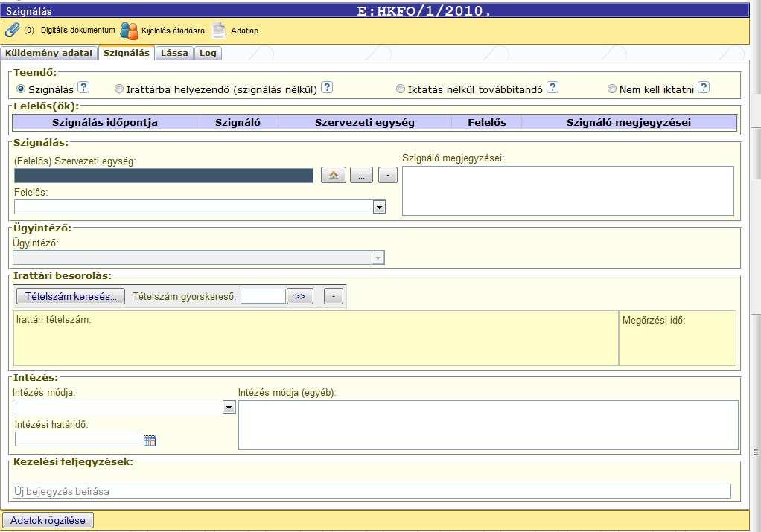Click the ellipsis browse button for Szervezeti egység

click(362, 175)
